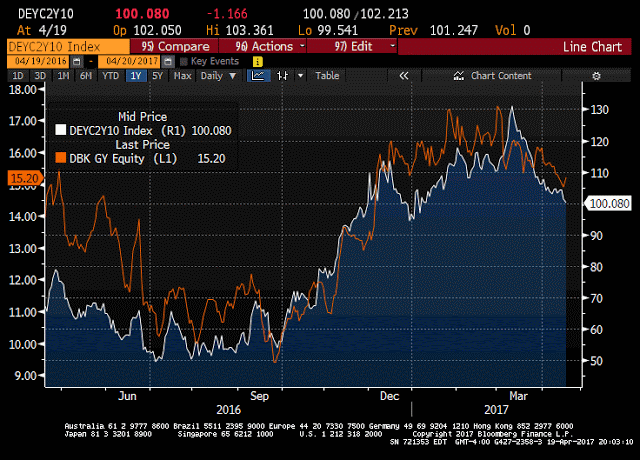Open chart settings gear icon

(x=596, y=76)
